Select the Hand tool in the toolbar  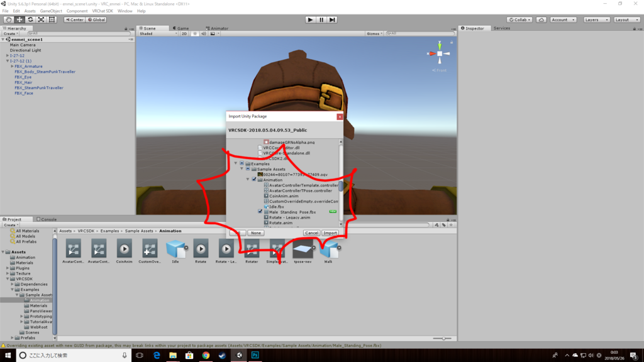click(8, 19)
